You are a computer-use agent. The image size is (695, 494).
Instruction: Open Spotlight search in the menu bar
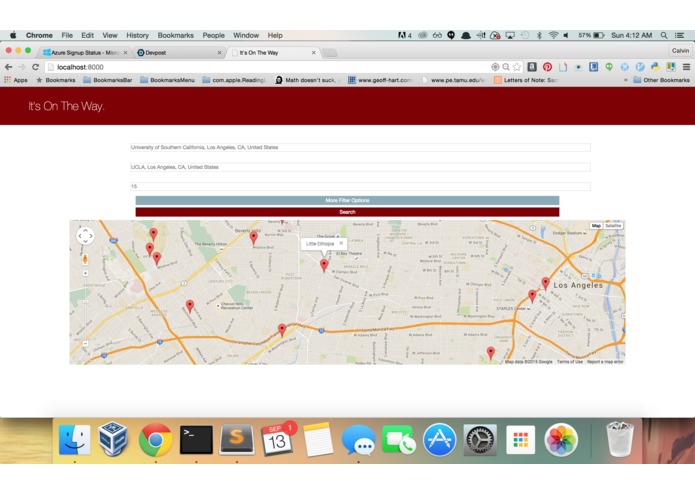click(664, 35)
